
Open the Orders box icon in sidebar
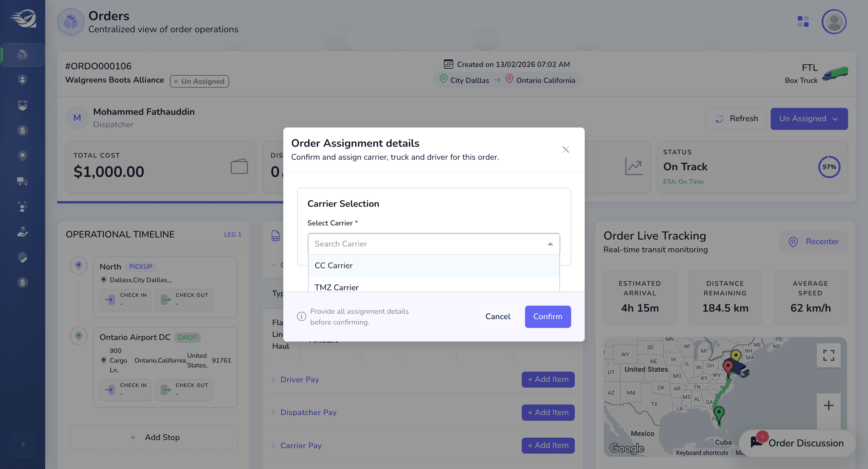22,55
